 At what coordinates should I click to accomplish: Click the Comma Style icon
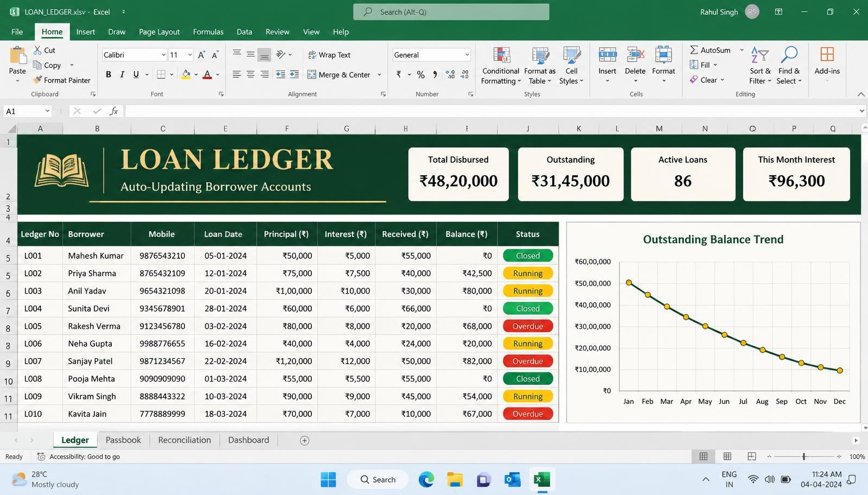tap(435, 74)
